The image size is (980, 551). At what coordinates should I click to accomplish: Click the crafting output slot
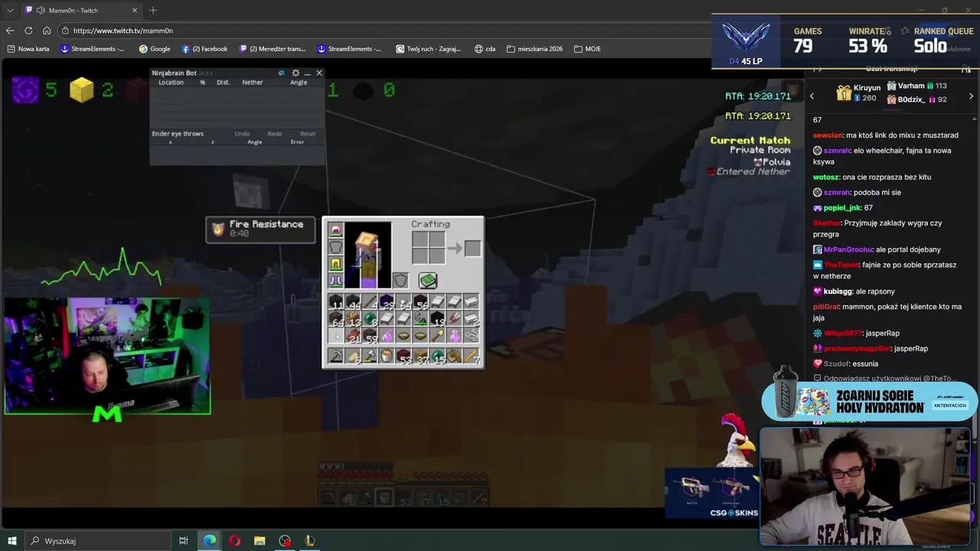(x=472, y=248)
